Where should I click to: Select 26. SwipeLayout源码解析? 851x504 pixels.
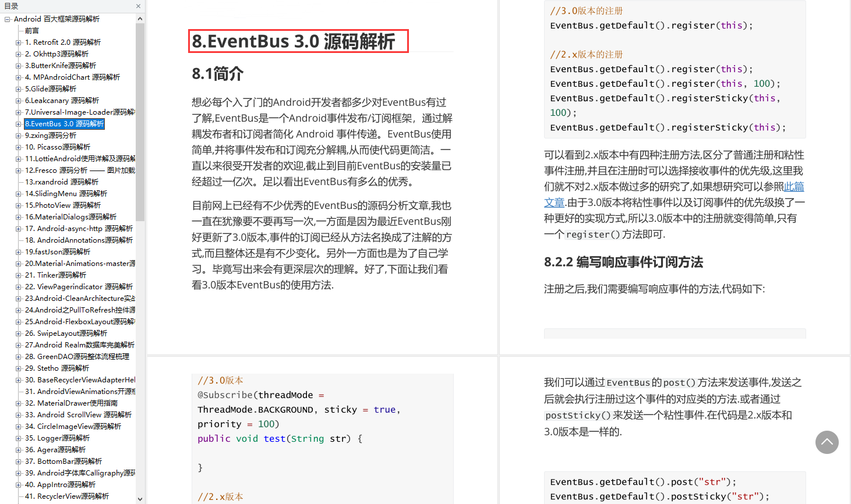[66, 333]
